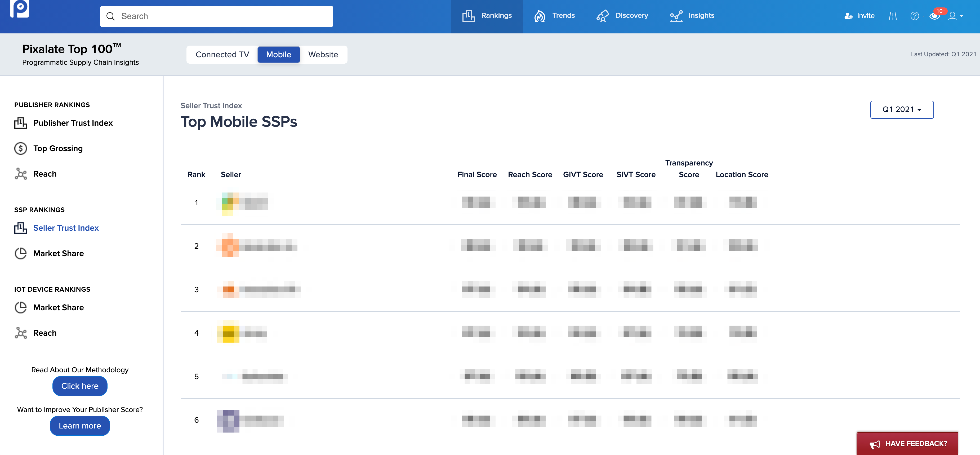Viewport: 980px width, 455px height.
Task: Open the rank 2 seller logo
Action: [x=228, y=246]
